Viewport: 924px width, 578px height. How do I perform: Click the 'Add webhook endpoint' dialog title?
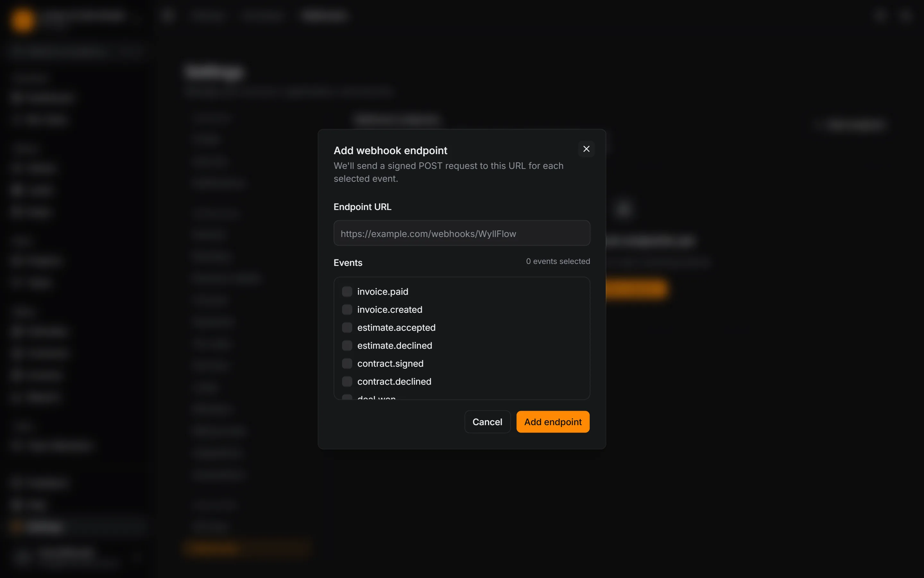pyautogui.click(x=390, y=151)
